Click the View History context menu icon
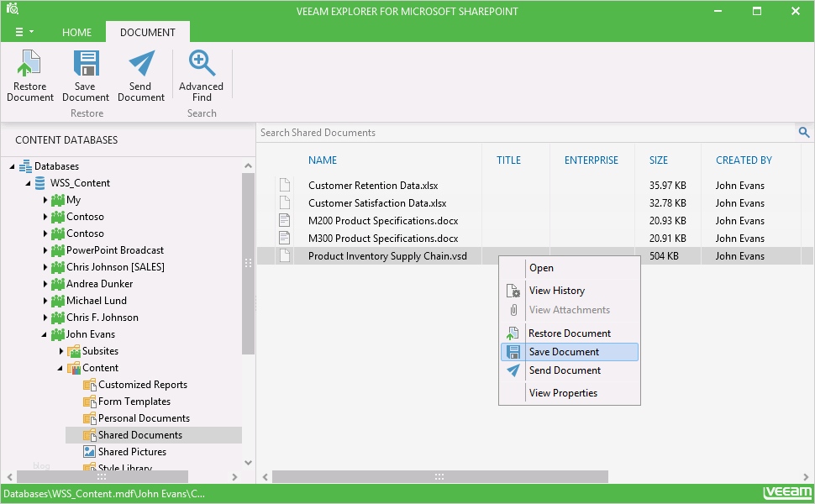The height and width of the screenshot is (504, 815). (513, 291)
